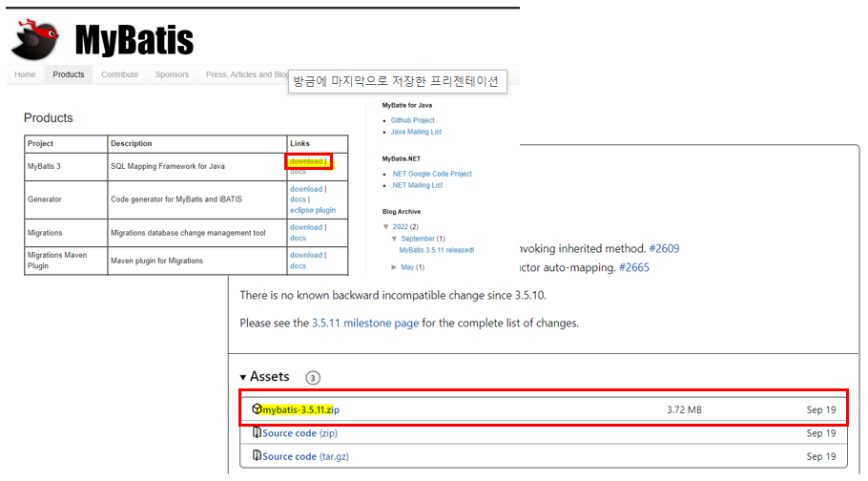Open the Contribute tab

119,74
